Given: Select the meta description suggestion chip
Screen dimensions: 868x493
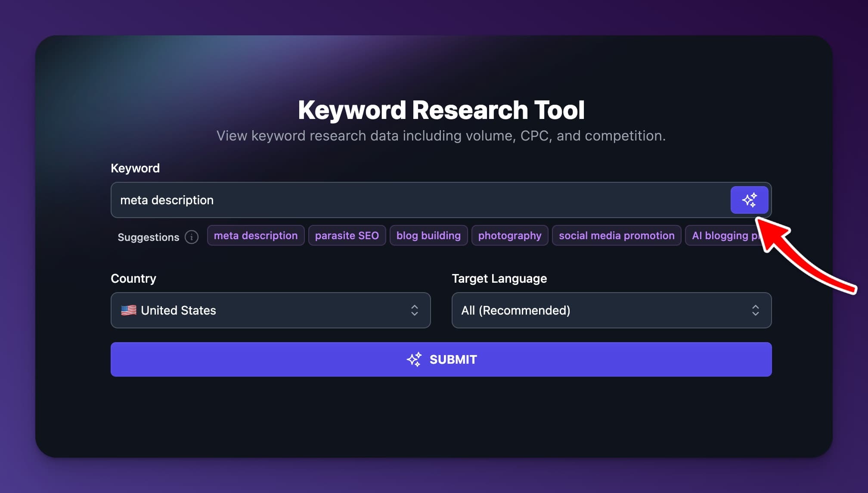Looking at the screenshot, I should click(x=256, y=236).
